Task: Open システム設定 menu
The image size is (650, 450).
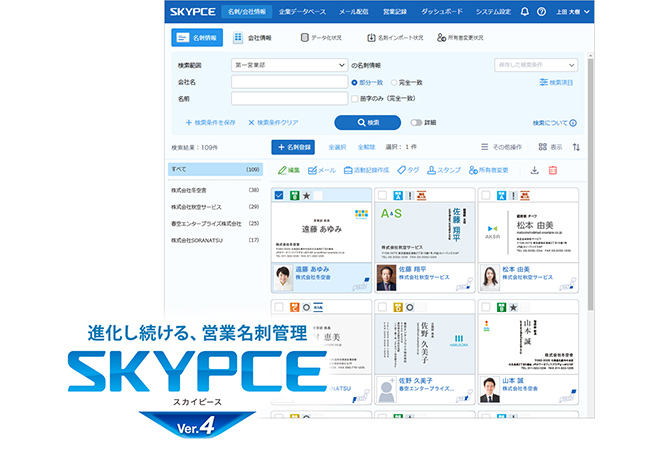Action: pos(493,12)
